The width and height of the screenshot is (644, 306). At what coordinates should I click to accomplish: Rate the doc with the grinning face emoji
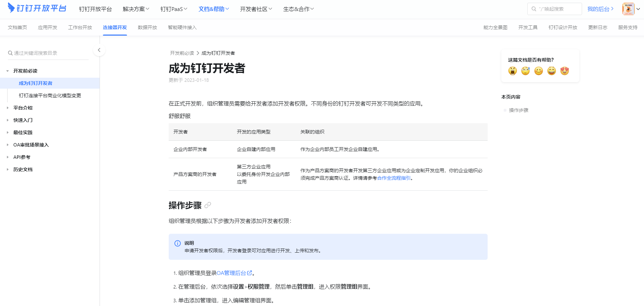[x=552, y=71]
